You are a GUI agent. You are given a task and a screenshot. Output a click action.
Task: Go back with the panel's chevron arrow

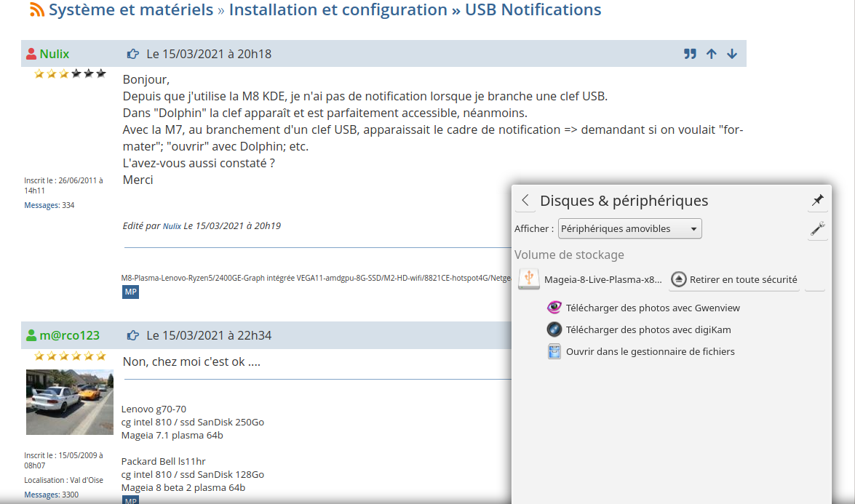pyautogui.click(x=525, y=201)
